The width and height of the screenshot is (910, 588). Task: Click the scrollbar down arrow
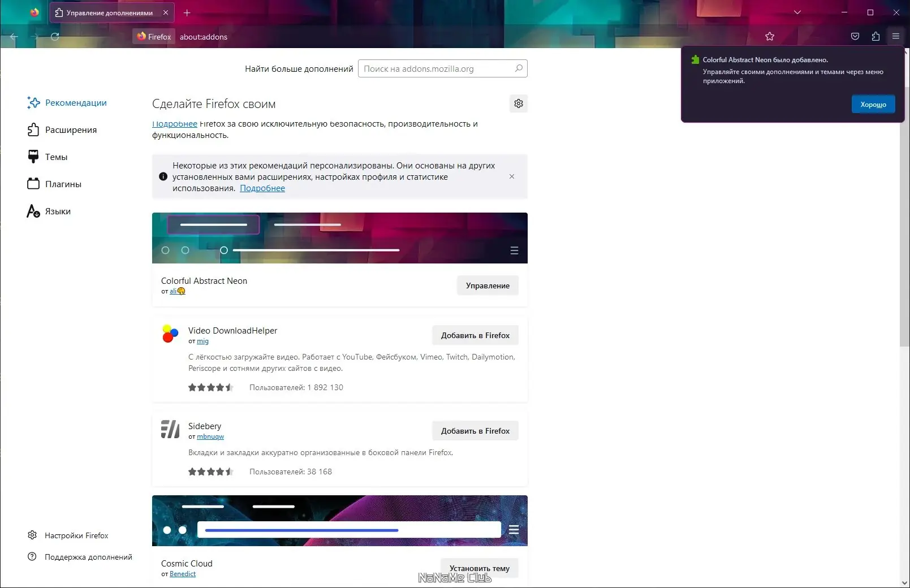pos(904,583)
